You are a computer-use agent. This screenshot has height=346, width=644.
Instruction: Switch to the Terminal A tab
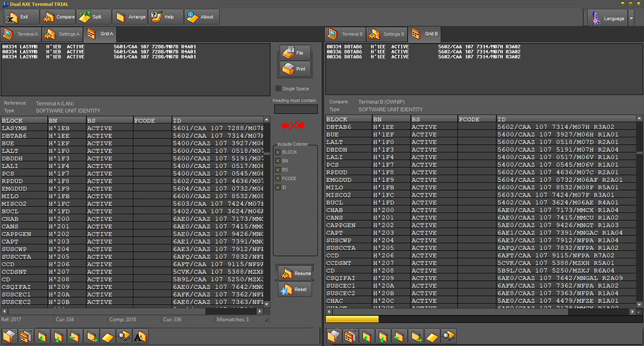click(21, 34)
